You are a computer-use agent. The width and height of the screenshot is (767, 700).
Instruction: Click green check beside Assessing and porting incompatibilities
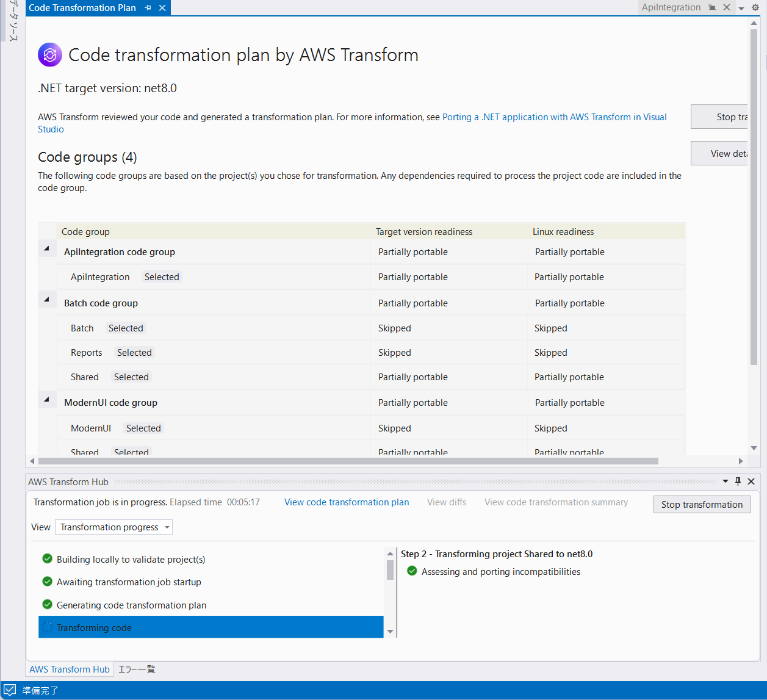point(412,571)
